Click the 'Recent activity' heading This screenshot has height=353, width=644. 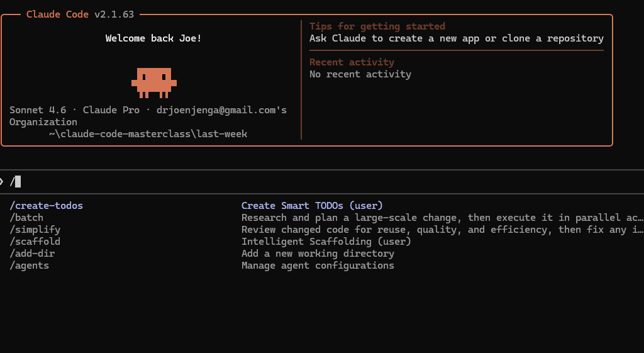pos(352,62)
